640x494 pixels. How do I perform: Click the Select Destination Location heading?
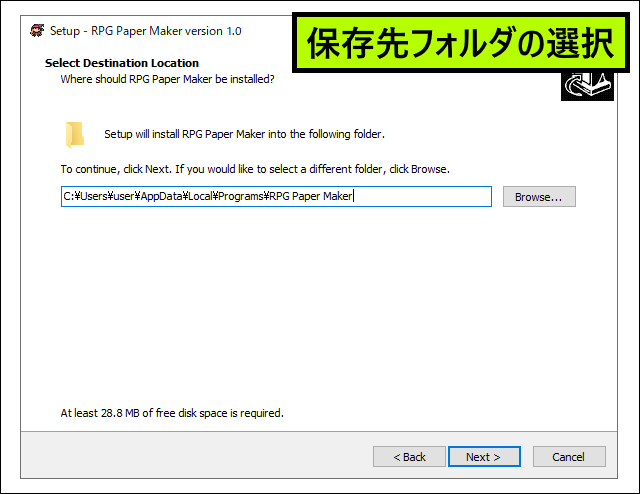tap(121, 63)
